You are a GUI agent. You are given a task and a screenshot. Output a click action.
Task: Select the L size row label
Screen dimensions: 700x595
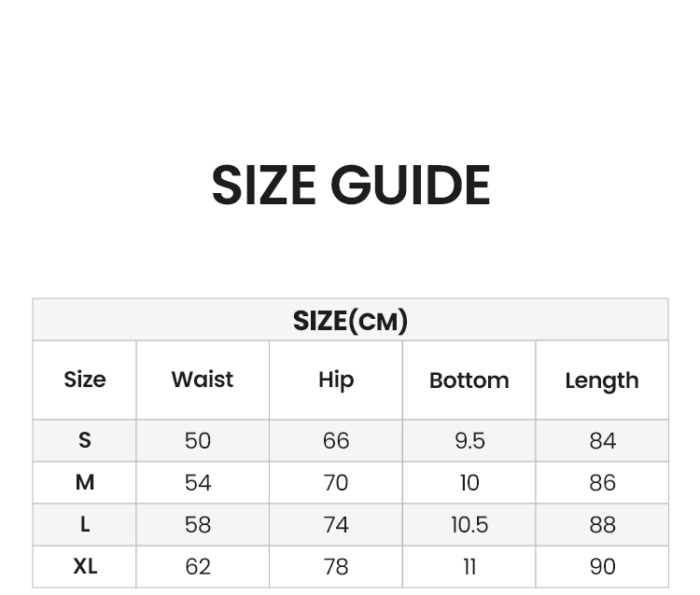[85, 524]
